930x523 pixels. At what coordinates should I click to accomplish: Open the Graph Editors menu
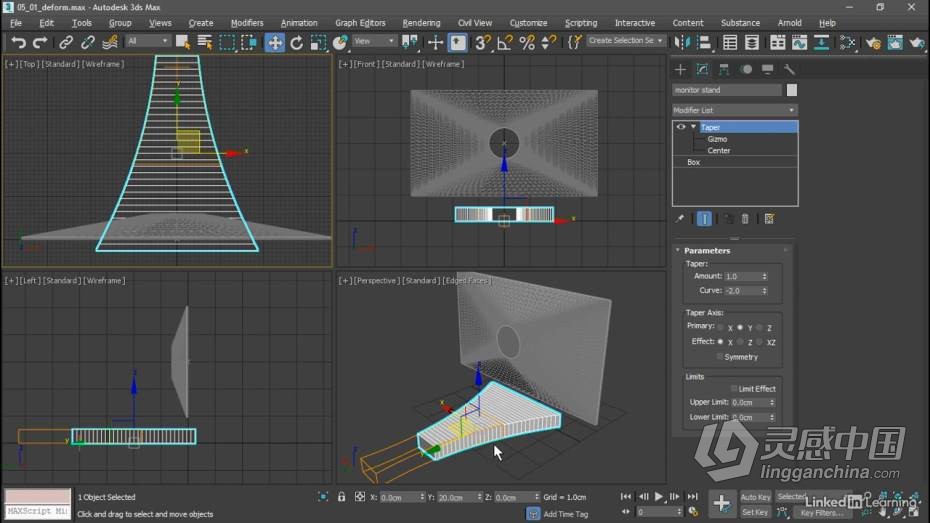(x=360, y=23)
